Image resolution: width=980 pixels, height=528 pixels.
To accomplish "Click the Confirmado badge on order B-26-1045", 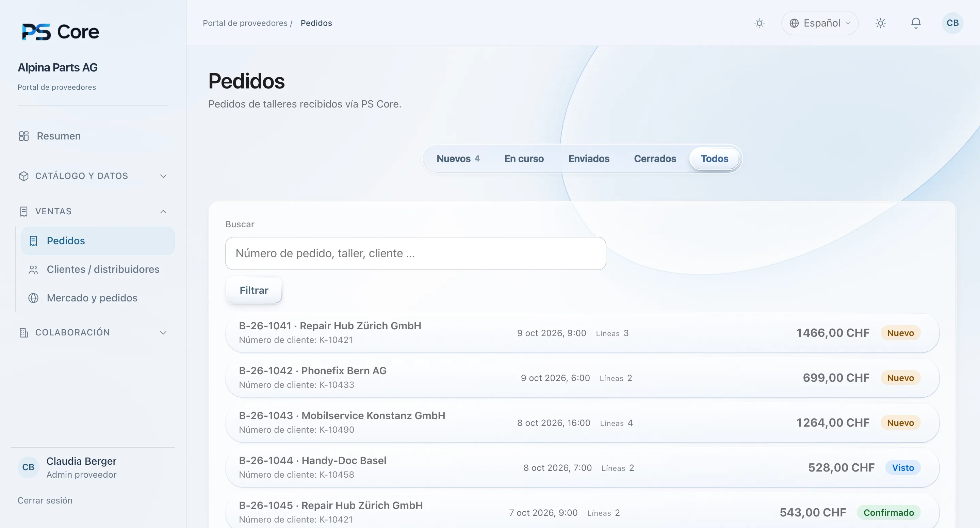I will pos(888,513).
